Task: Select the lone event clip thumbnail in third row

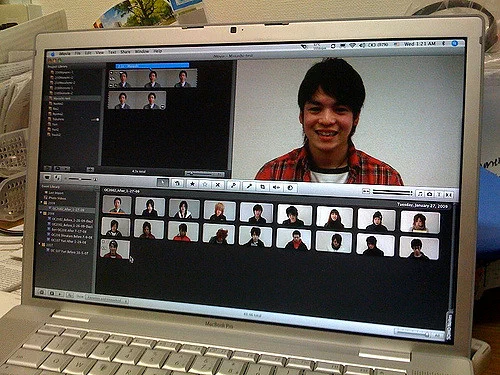Action: [115, 249]
